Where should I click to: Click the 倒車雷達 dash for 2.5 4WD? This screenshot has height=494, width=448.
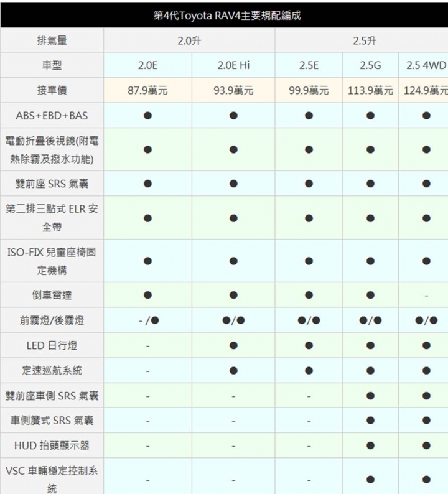(x=426, y=296)
